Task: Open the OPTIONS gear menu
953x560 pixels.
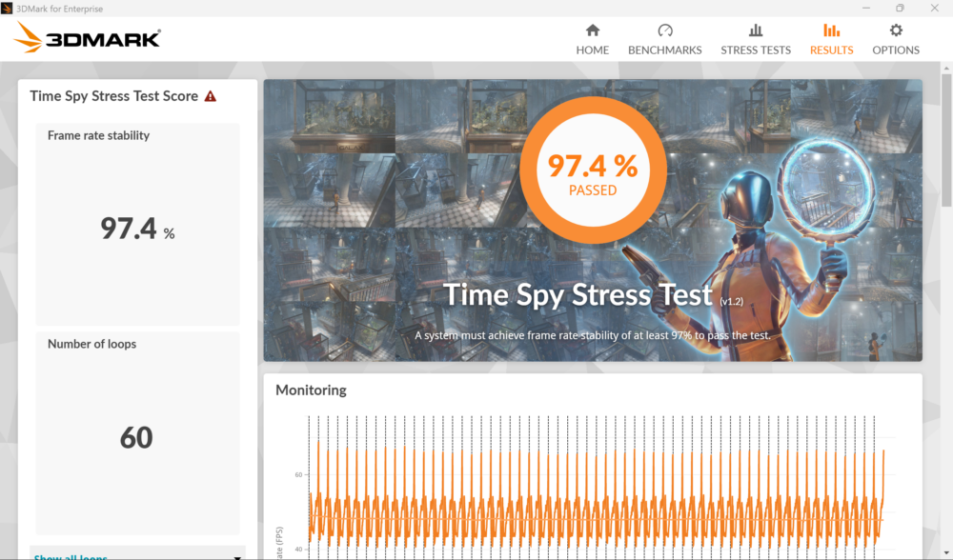Action: (x=895, y=39)
